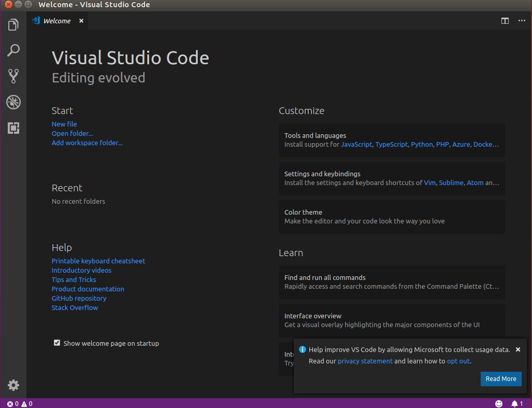Open the Printable keyboard cheatsheet link

pyautogui.click(x=98, y=261)
